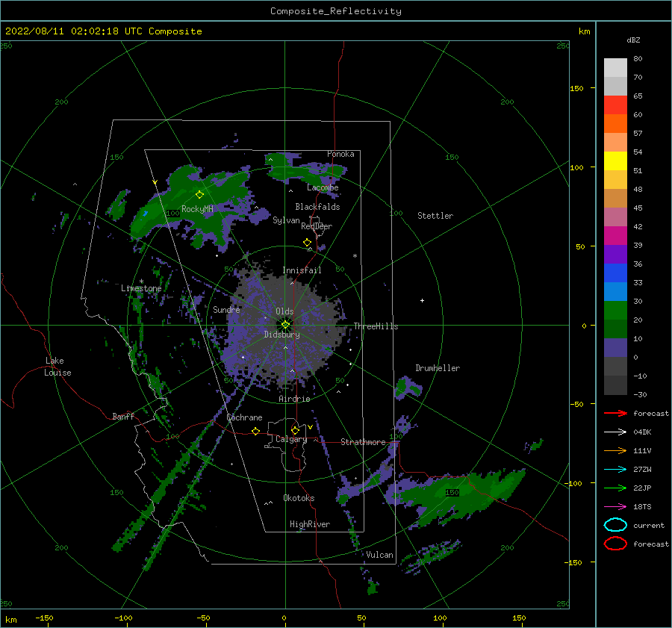Select the violet 36–39 dBZ swatch
672x628 pixels.
click(615, 254)
